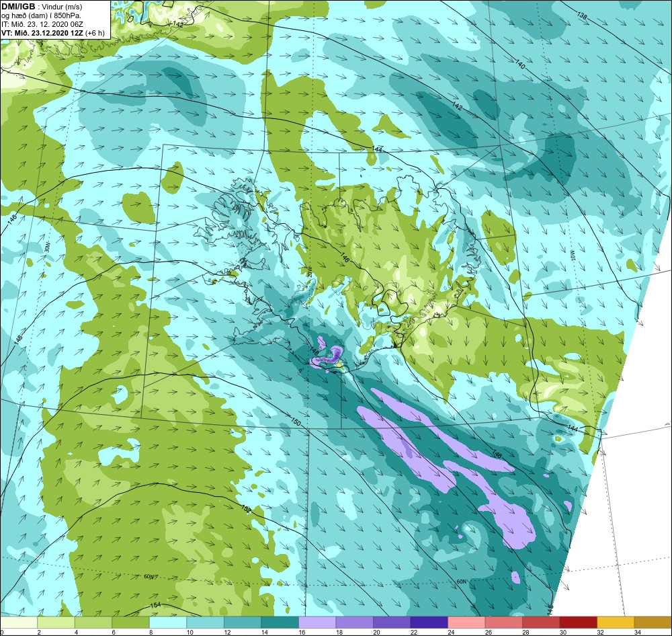Click the "VT: Mið. 23.12.2020 12Z" valid time

point(42,33)
